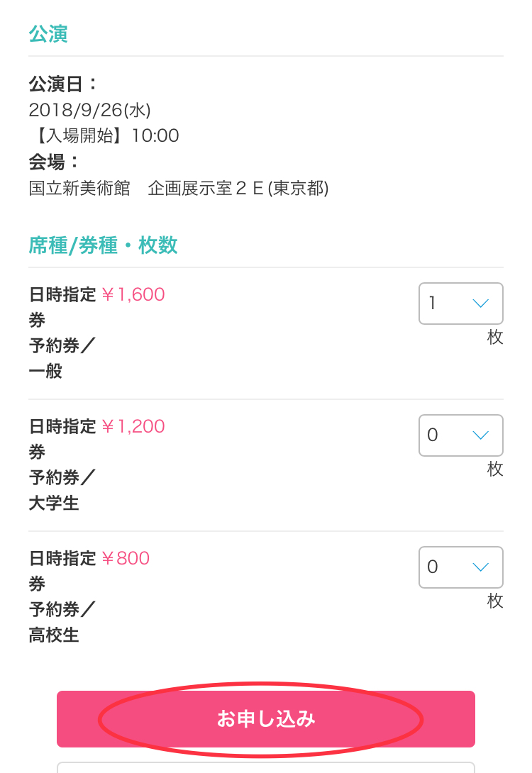Tap the pink お申し込み button

266,719
